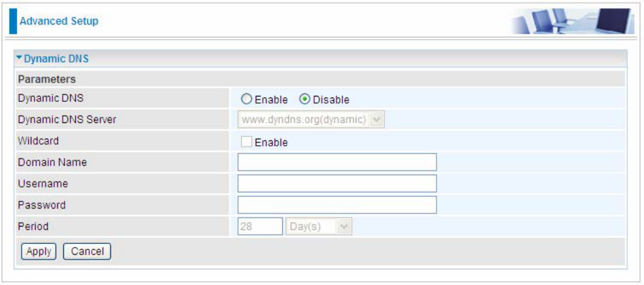Click the blue bar beside Advanced Setup

coord(13,21)
